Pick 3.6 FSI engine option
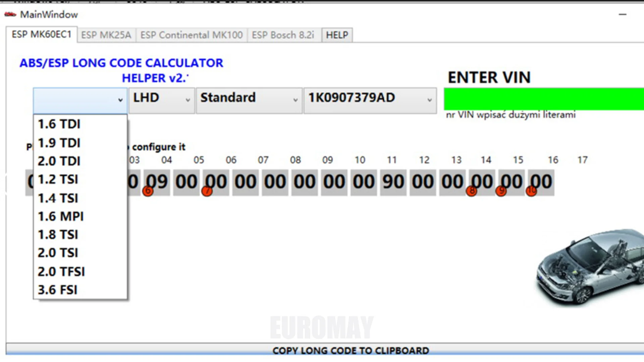644x362 pixels. click(80, 290)
